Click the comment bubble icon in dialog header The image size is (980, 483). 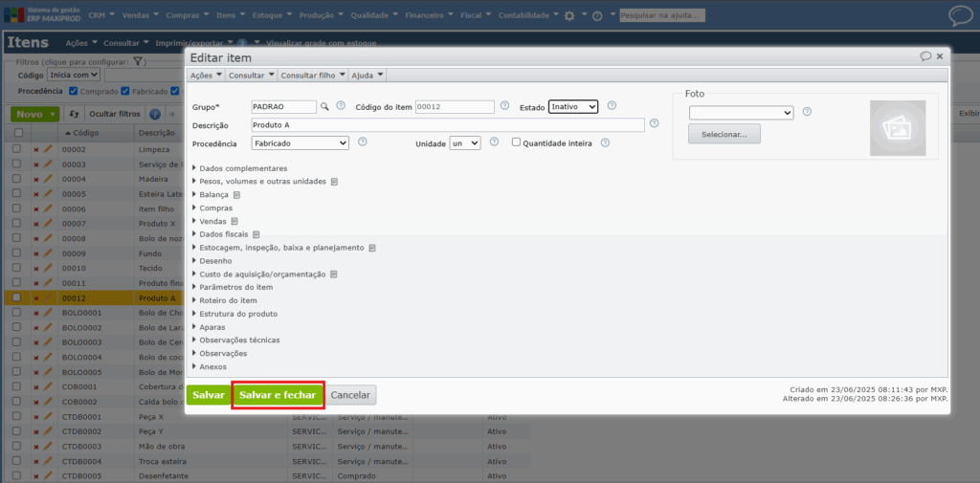pyautogui.click(x=925, y=56)
